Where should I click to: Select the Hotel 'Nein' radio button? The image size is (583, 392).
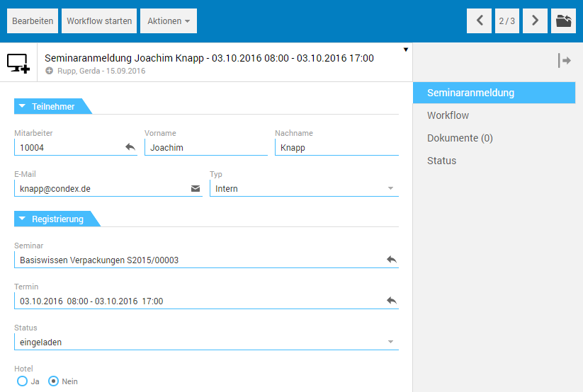53,381
